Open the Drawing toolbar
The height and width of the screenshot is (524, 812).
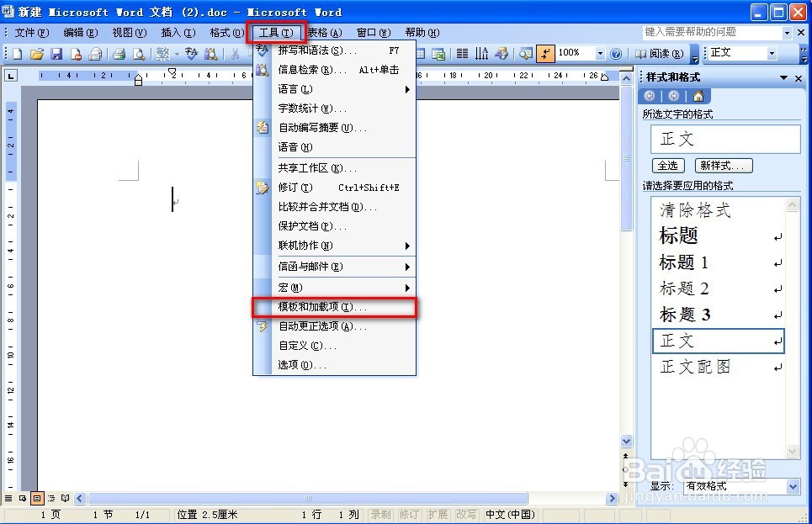(502, 52)
